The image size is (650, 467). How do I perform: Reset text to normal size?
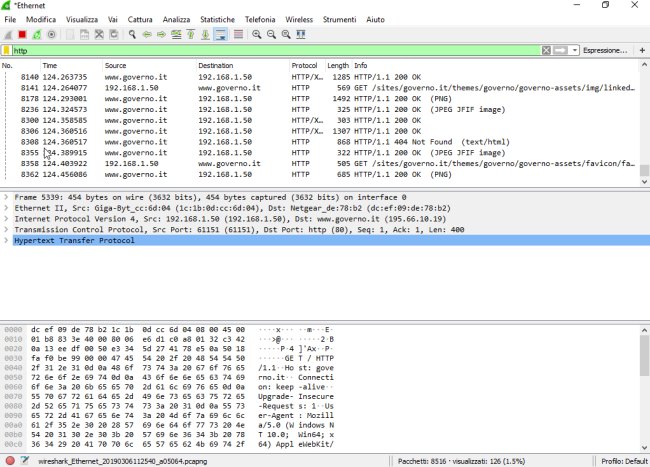[x=286, y=34]
